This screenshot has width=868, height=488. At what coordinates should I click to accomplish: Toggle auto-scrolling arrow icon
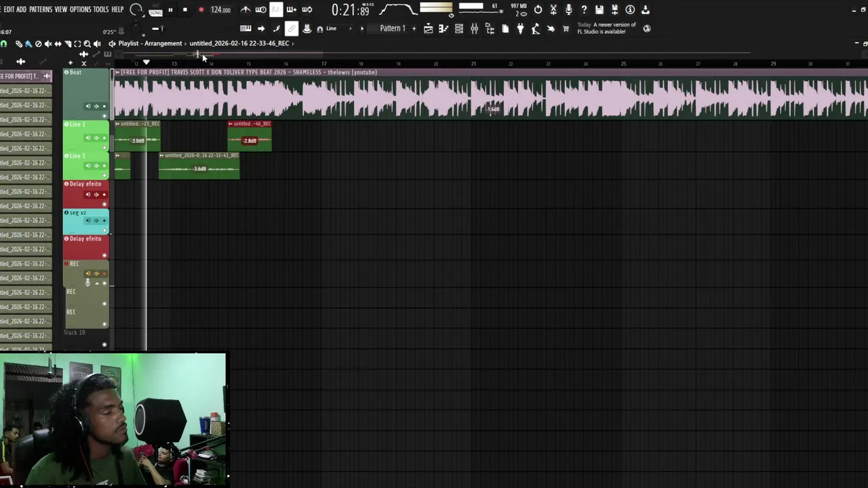261,28
